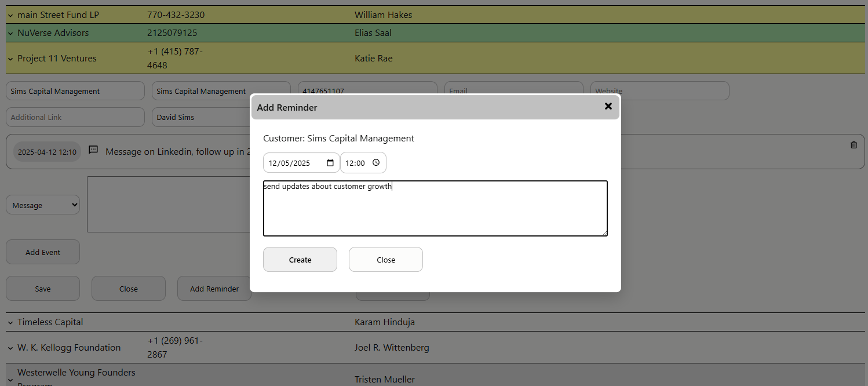The image size is (868, 386).
Task: Expand the Timeless Capital row
Action: (x=10, y=322)
